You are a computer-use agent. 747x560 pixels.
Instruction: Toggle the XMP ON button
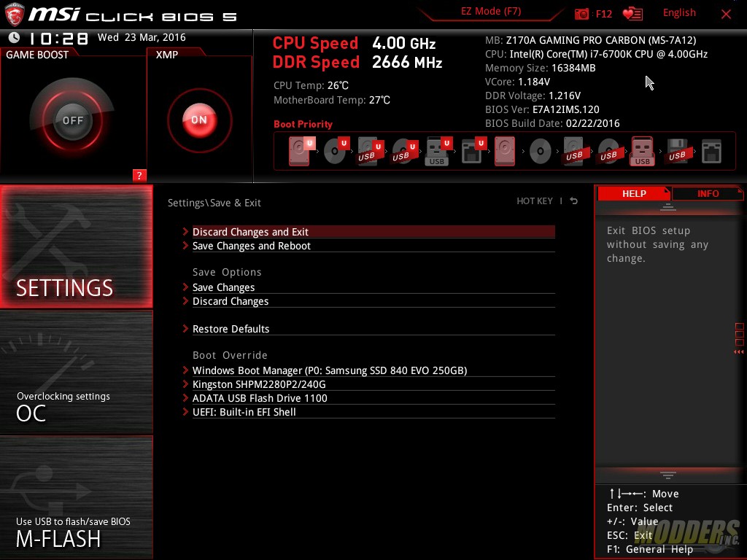(199, 120)
